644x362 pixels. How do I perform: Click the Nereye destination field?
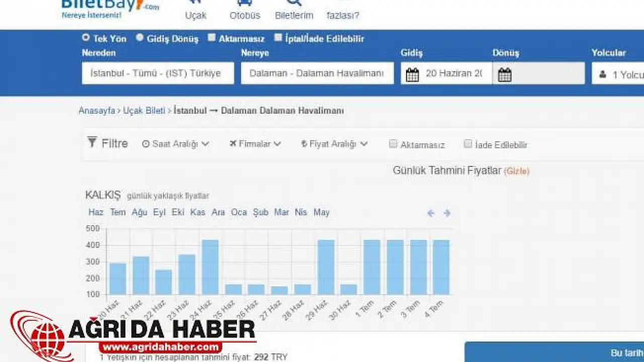317,73
